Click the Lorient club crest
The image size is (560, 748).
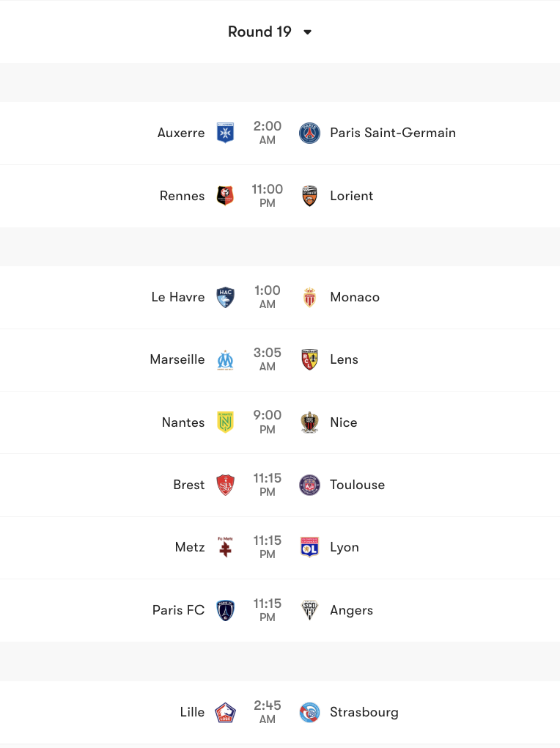[309, 196]
